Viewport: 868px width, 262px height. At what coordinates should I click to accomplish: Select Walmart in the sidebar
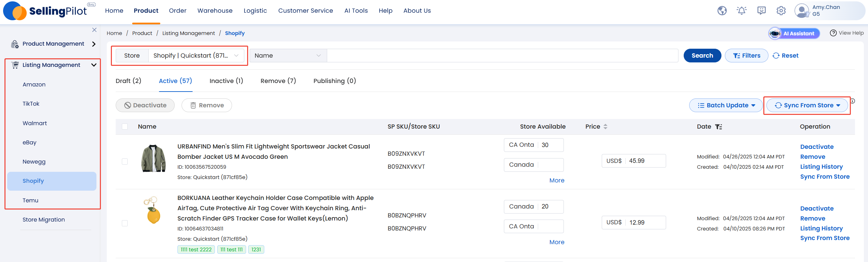(35, 123)
